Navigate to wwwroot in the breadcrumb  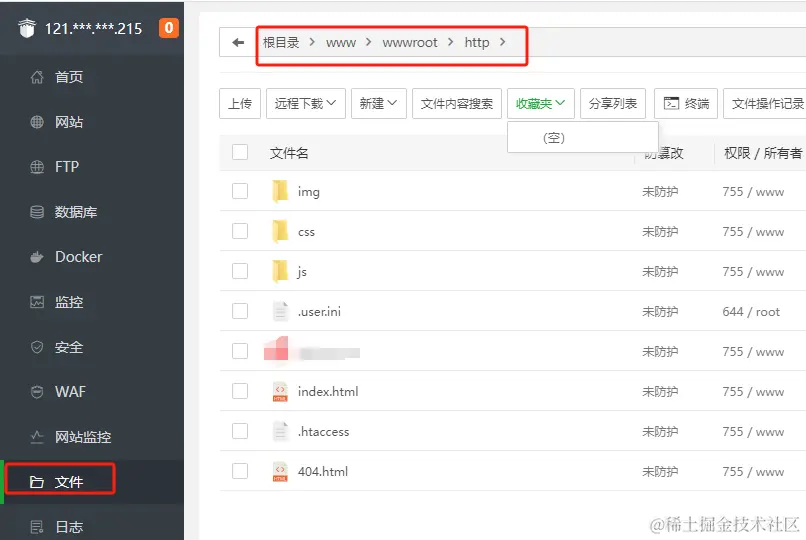pos(410,42)
